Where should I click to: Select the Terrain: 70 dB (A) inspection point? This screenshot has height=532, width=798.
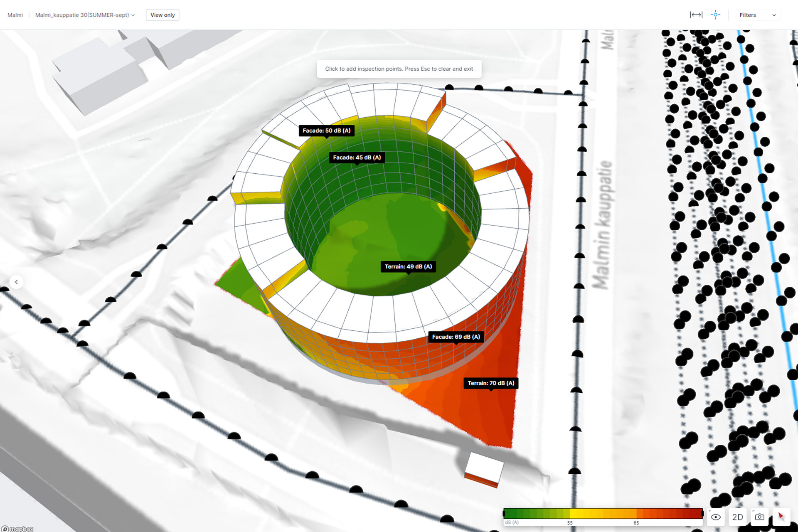(x=491, y=383)
